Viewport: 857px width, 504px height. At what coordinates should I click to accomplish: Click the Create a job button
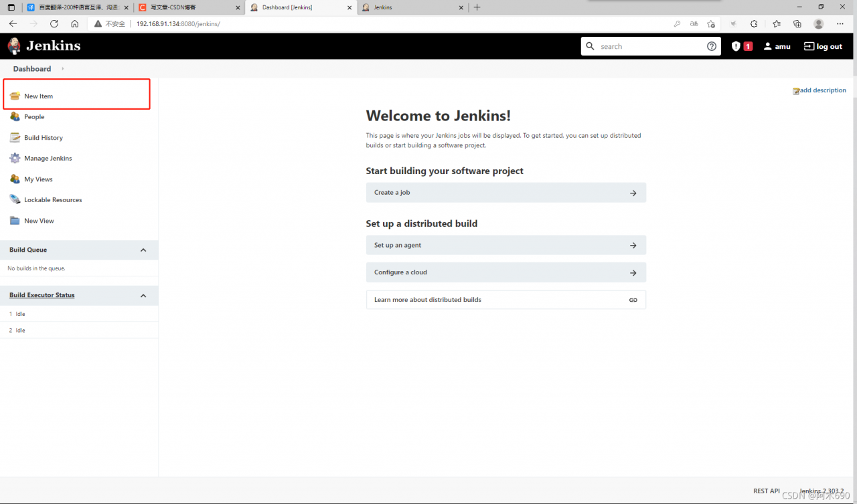506,193
